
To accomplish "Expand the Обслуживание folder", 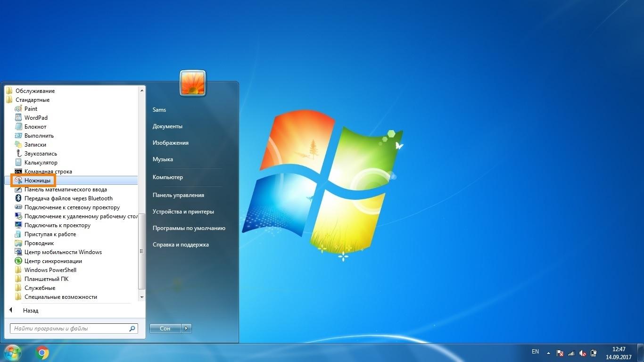I will 35,91.
